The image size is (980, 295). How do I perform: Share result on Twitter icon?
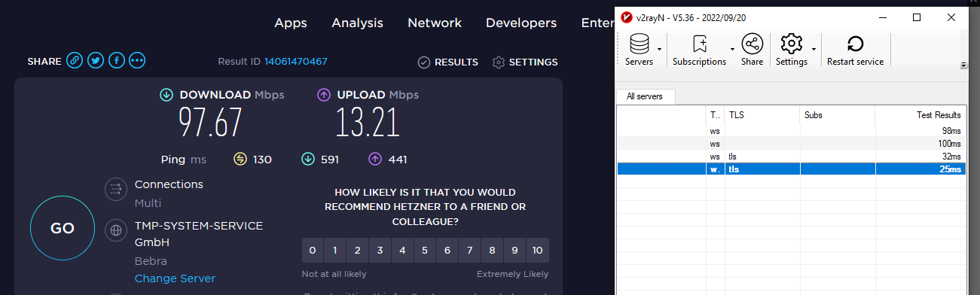tap(95, 61)
